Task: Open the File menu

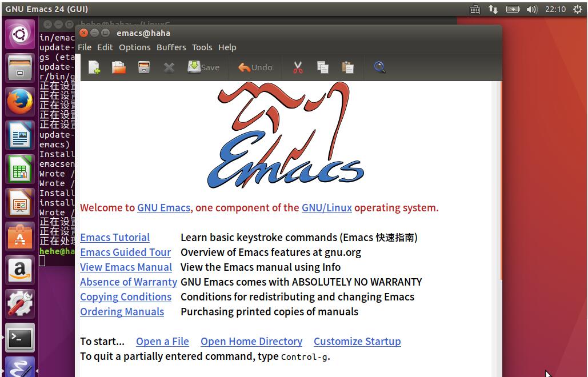Action: pos(85,47)
